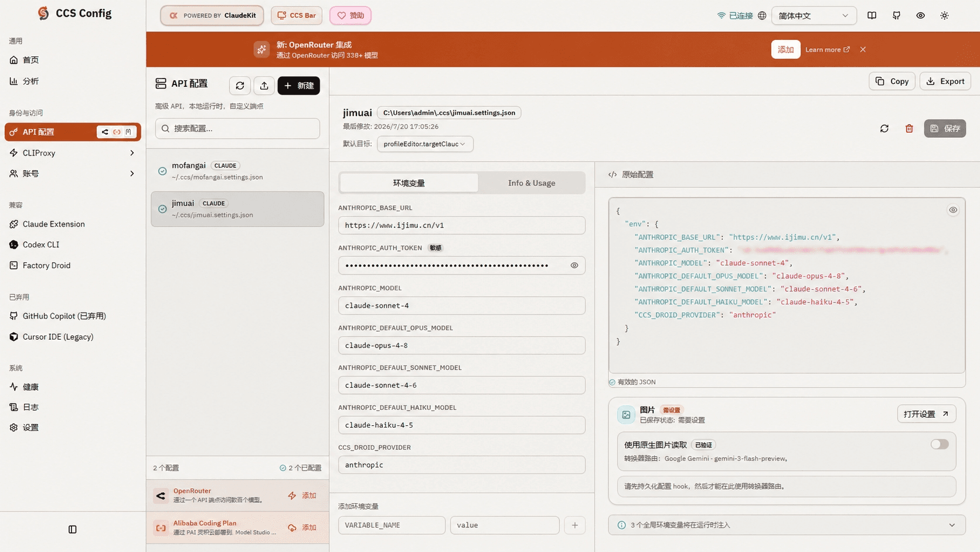Reveal the auth token with eye icon
Viewport: 980px width, 552px height.
click(574, 266)
